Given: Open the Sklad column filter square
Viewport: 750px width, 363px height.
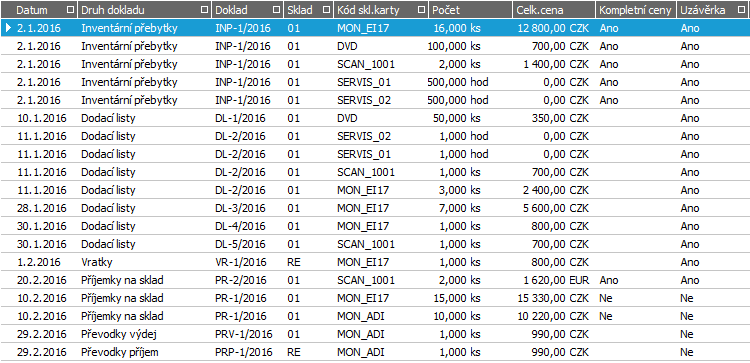Looking at the screenshot, I should click(x=327, y=10).
